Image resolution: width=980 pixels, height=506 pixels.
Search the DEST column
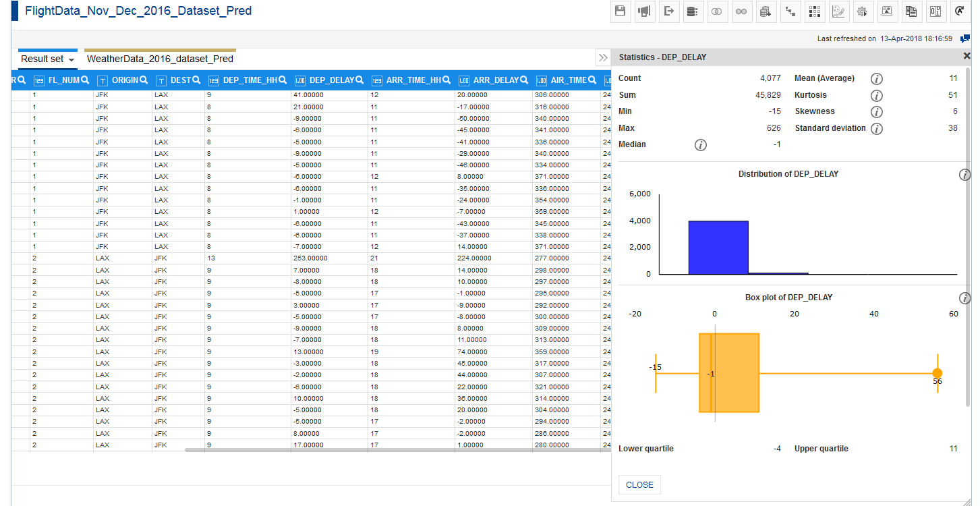[x=196, y=80]
